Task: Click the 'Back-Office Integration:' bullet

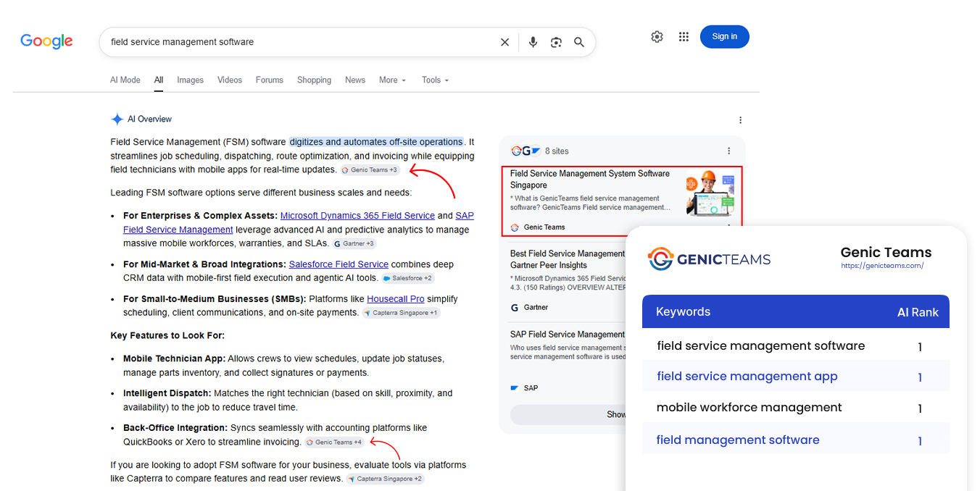Action: [175, 428]
